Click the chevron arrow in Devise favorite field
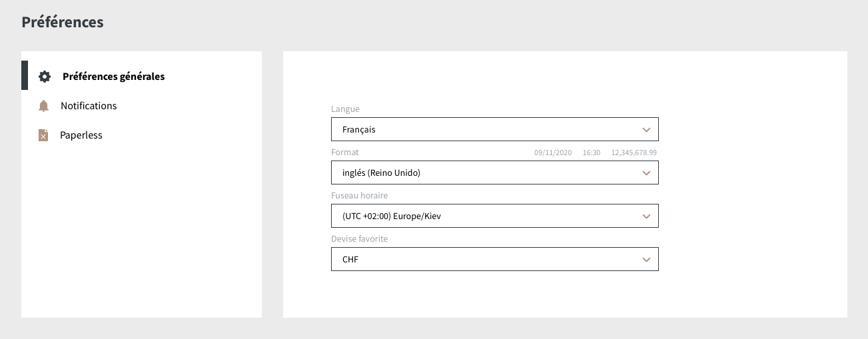868x339 pixels. 646,260
